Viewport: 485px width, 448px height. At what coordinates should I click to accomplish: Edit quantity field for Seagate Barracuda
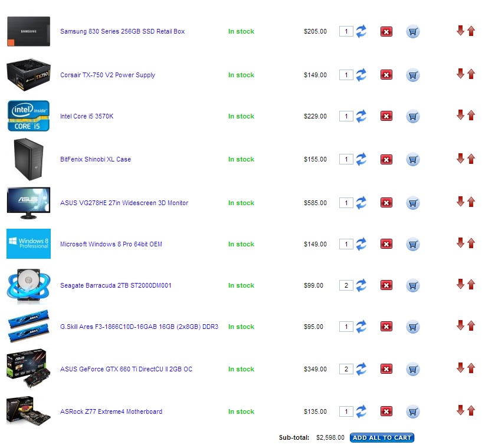pos(346,285)
